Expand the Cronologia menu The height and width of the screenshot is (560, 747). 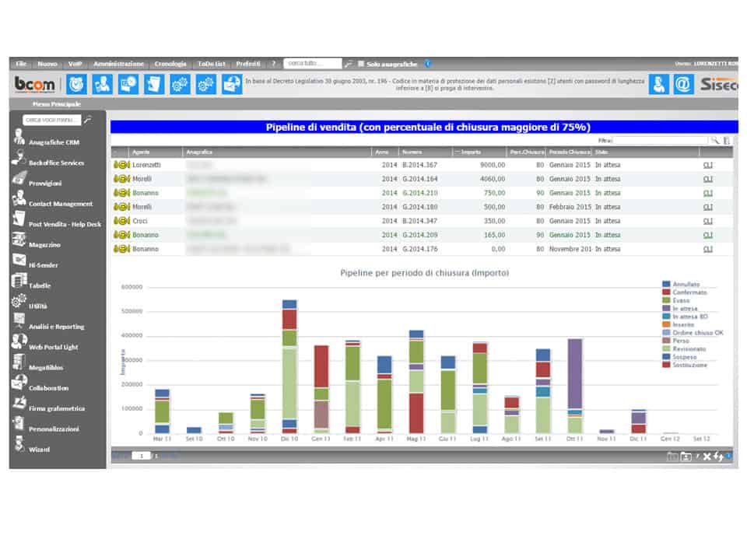(170, 64)
